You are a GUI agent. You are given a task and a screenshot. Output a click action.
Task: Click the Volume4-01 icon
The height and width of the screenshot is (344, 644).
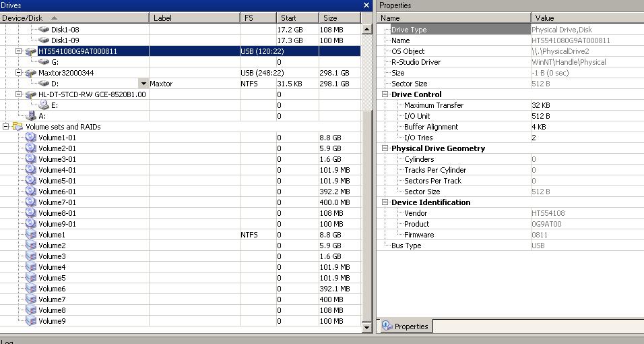tap(31, 169)
